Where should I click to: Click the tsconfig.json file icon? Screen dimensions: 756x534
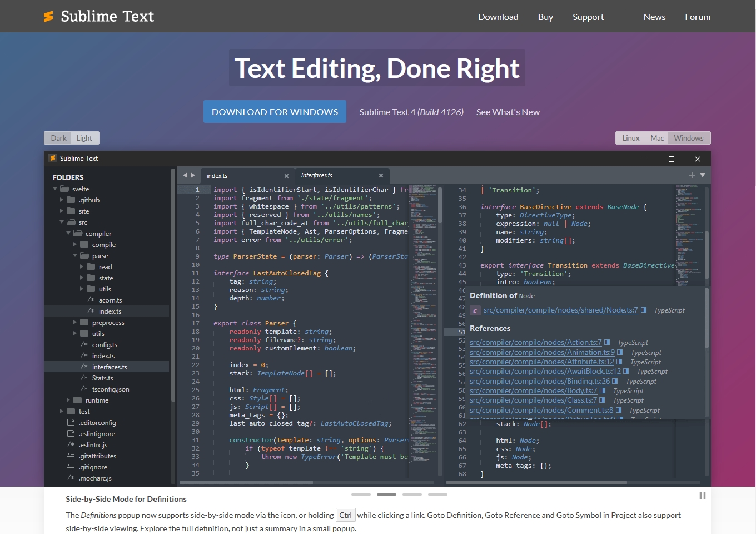click(x=84, y=389)
